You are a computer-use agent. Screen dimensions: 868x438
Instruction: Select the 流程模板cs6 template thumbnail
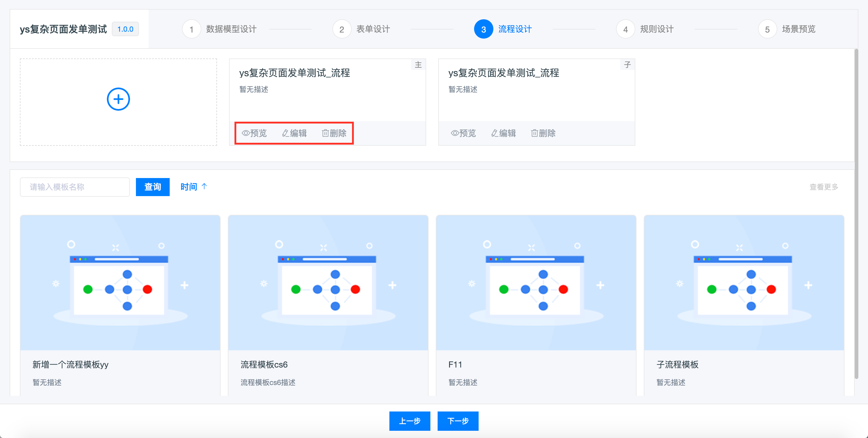328,283
